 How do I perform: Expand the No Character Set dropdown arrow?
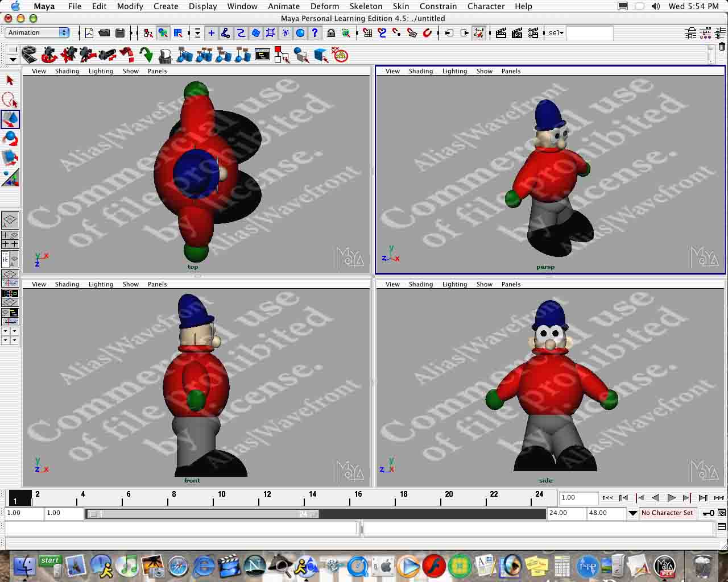(632, 513)
